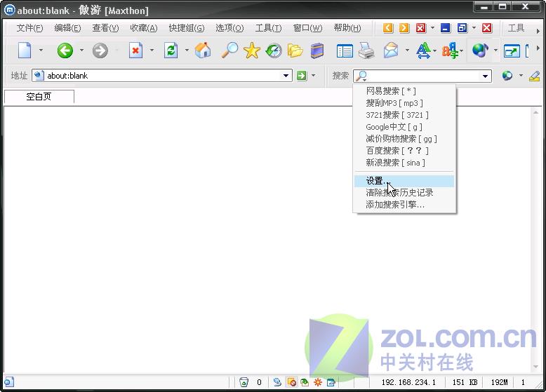Click the blue book resource icon
The image size is (546, 392).
317,50
